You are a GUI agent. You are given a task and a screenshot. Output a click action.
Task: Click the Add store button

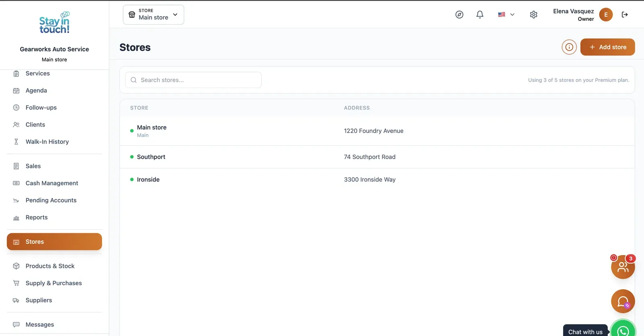607,47
